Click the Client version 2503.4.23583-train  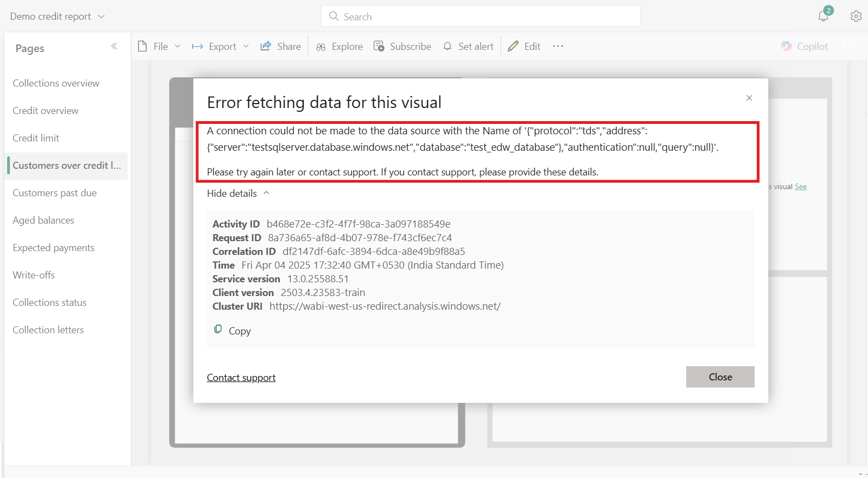tap(323, 293)
